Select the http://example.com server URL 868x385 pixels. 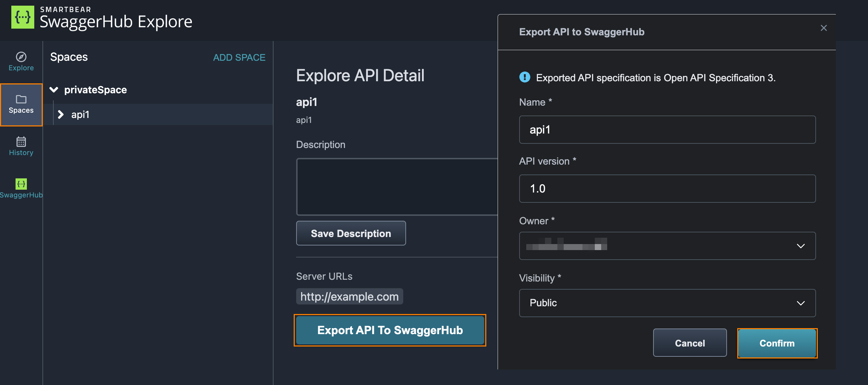349,296
